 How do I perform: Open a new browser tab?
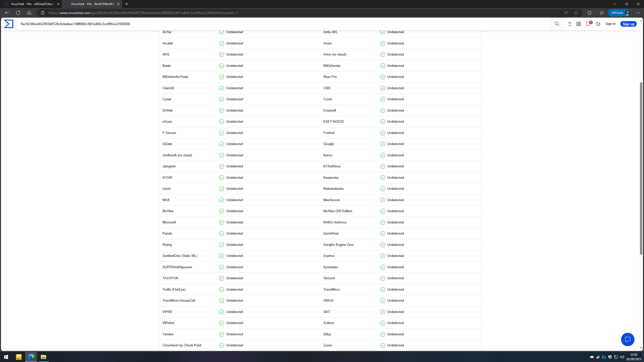tap(127, 4)
